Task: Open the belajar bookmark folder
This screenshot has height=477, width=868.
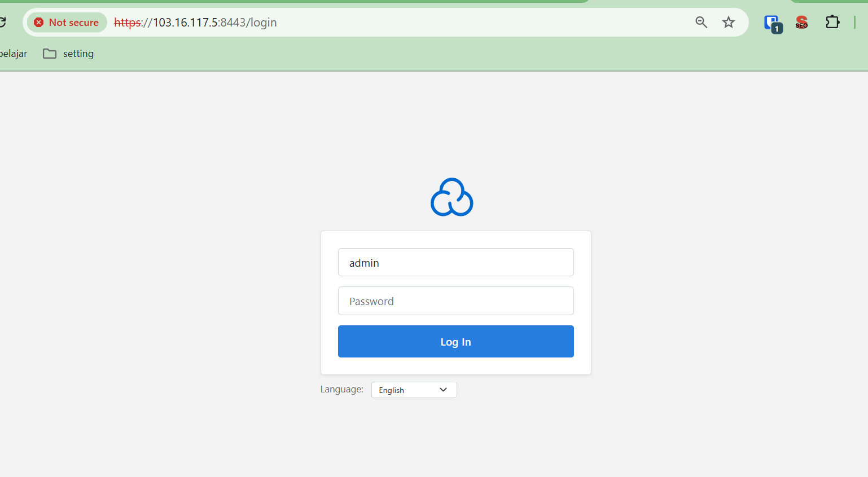Action: tap(14, 54)
